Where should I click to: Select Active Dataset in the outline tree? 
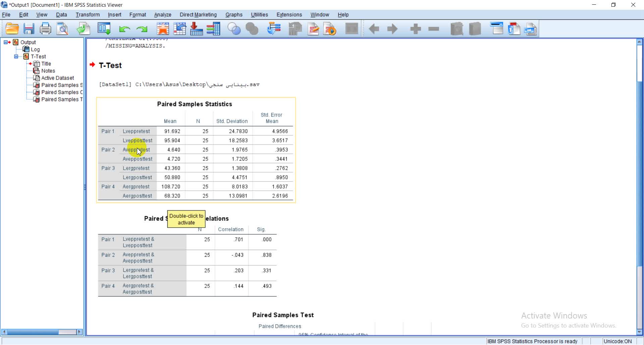coord(57,78)
